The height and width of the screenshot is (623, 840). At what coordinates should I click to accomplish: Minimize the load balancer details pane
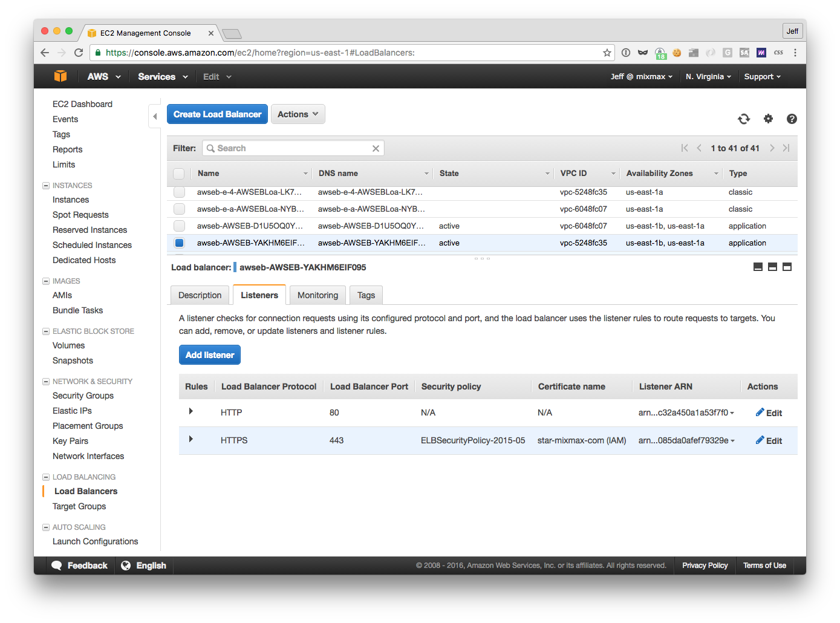[758, 267]
